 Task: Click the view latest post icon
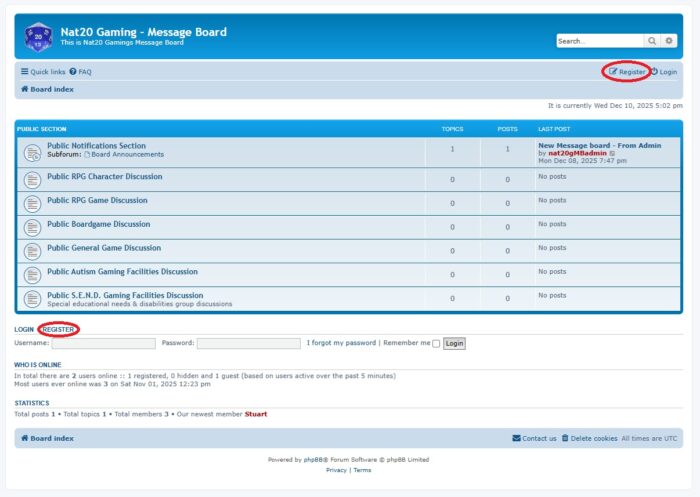point(614,153)
